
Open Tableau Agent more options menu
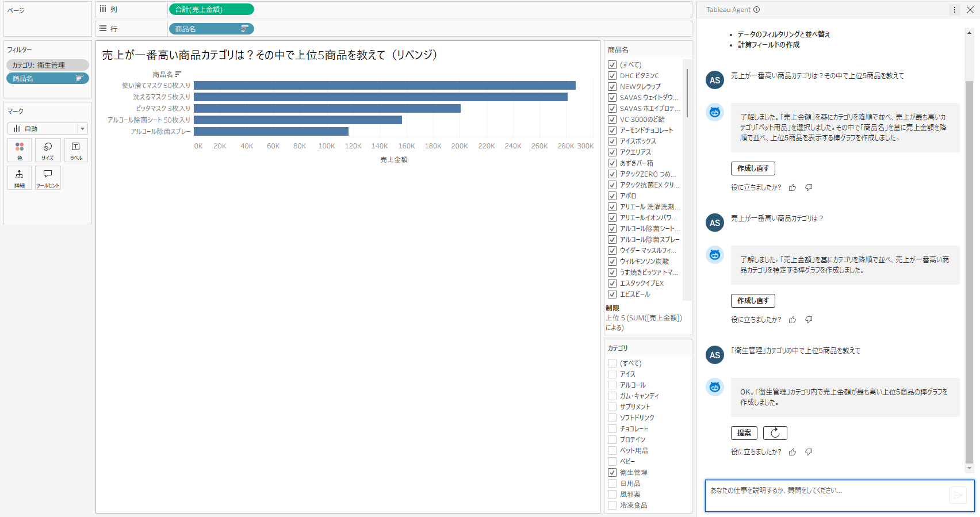[955, 10]
